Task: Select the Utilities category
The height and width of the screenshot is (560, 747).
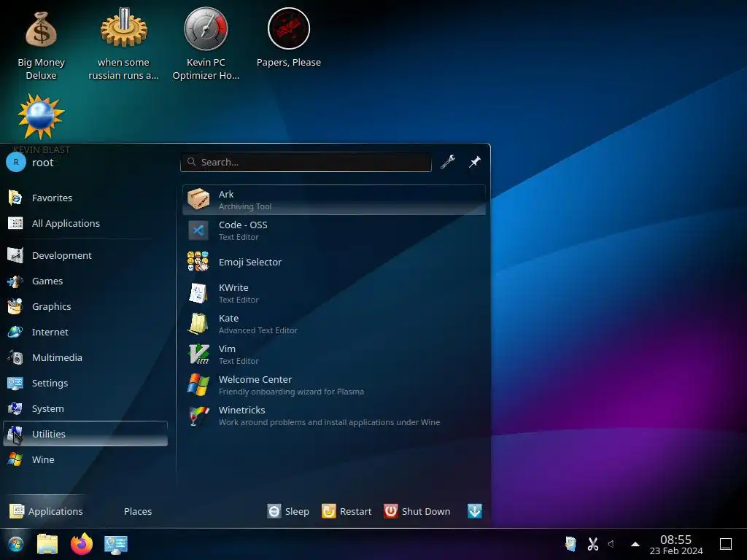Action: 86,434
